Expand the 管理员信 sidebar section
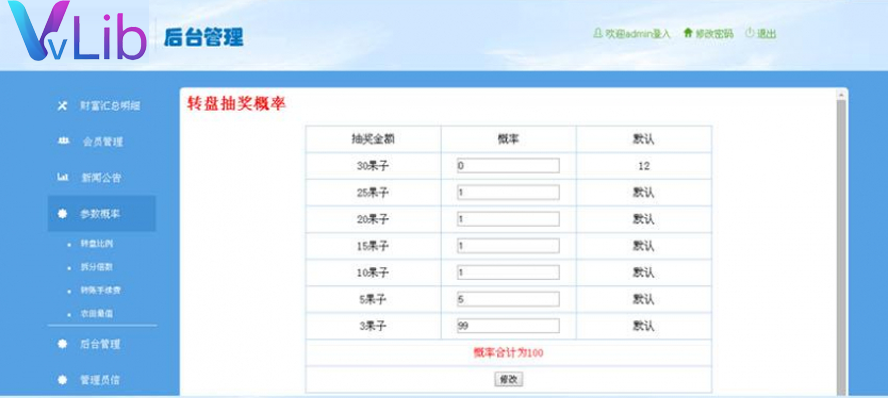This screenshot has width=888, height=398. tap(101, 380)
